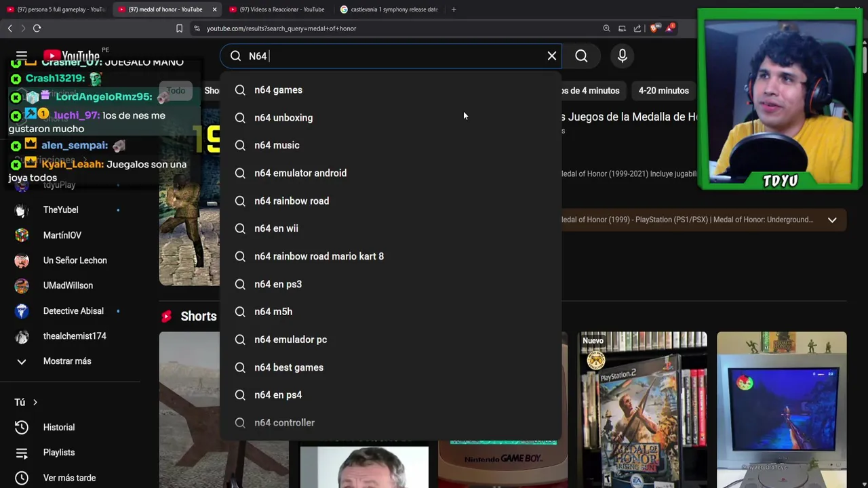Select the '4-20 minutos' filter chip
Viewport: 868px width, 488px height.
click(663, 91)
